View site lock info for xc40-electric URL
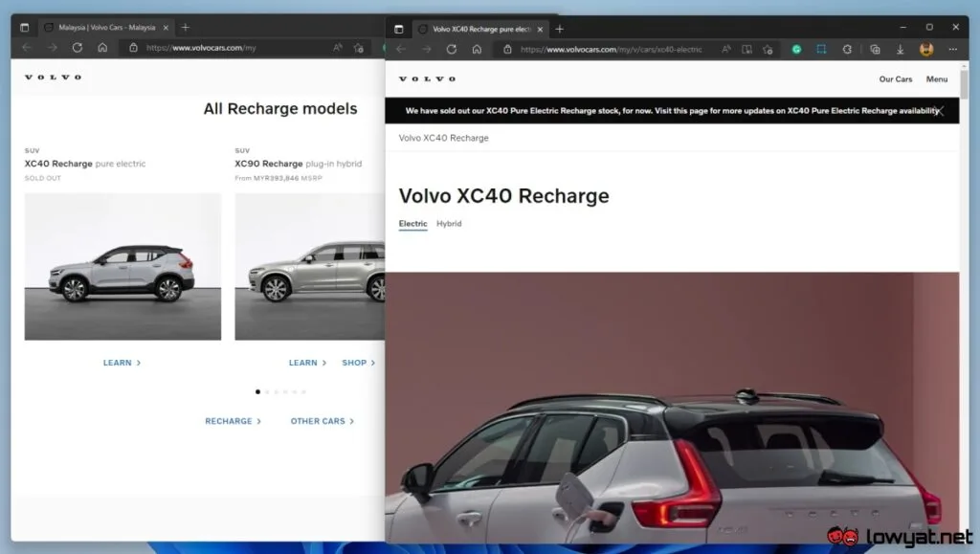The height and width of the screenshot is (554, 980). [507, 50]
